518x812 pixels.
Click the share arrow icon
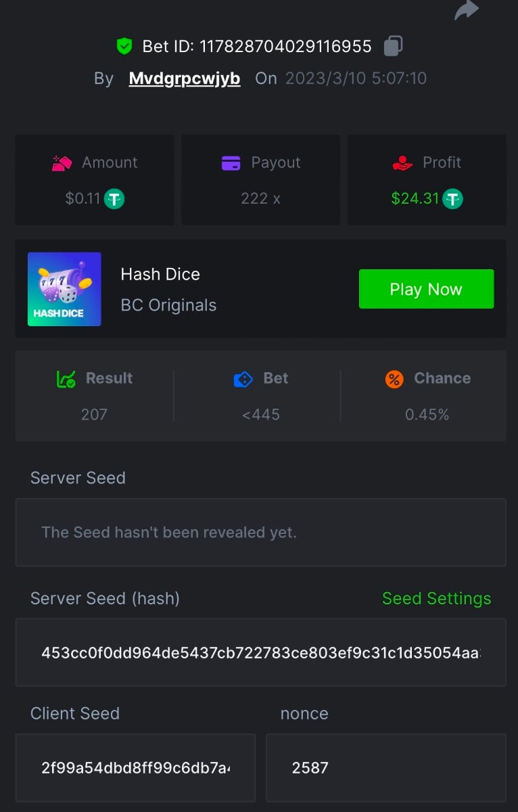pyautogui.click(x=467, y=9)
